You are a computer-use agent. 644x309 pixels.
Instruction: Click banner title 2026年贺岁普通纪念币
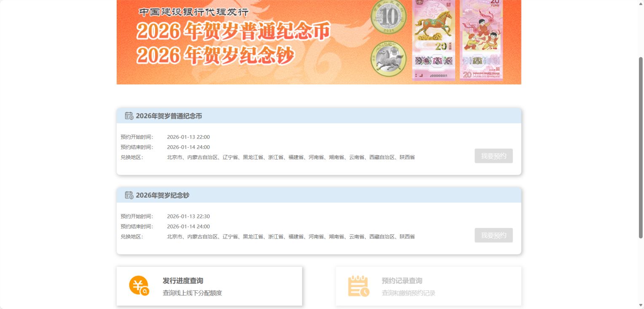point(233,31)
